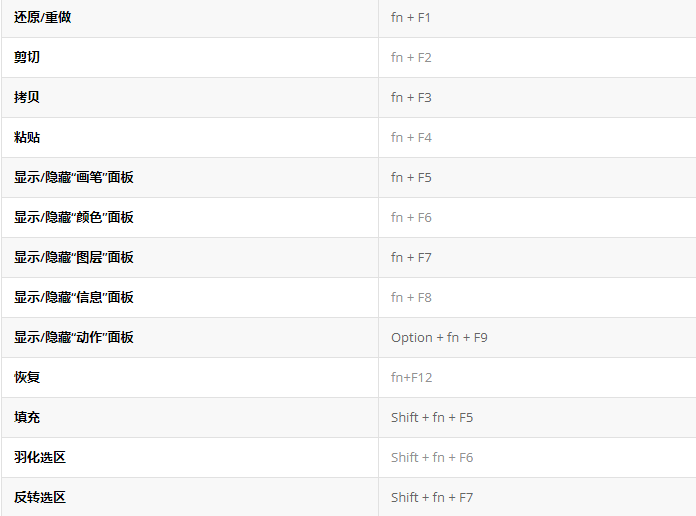Select the 粘贴 row label
This screenshot has height=516, width=696.
(27, 138)
